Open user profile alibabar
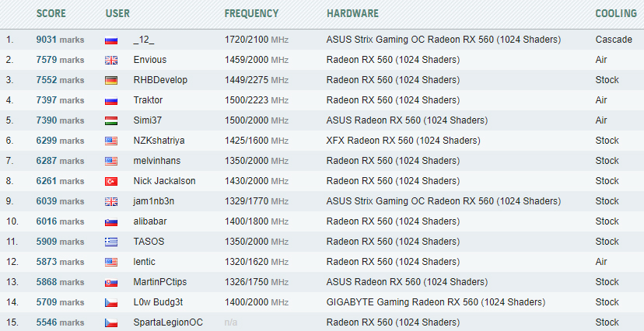The height and width of the screenshot is (331, 644). pos(150,221)
